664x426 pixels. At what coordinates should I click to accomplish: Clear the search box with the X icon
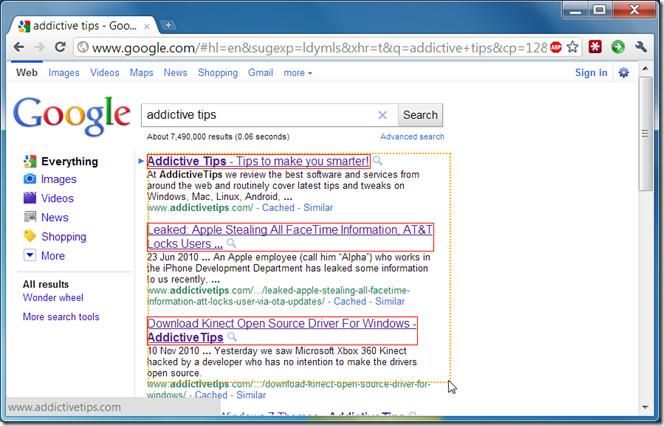tap(382, 115)
